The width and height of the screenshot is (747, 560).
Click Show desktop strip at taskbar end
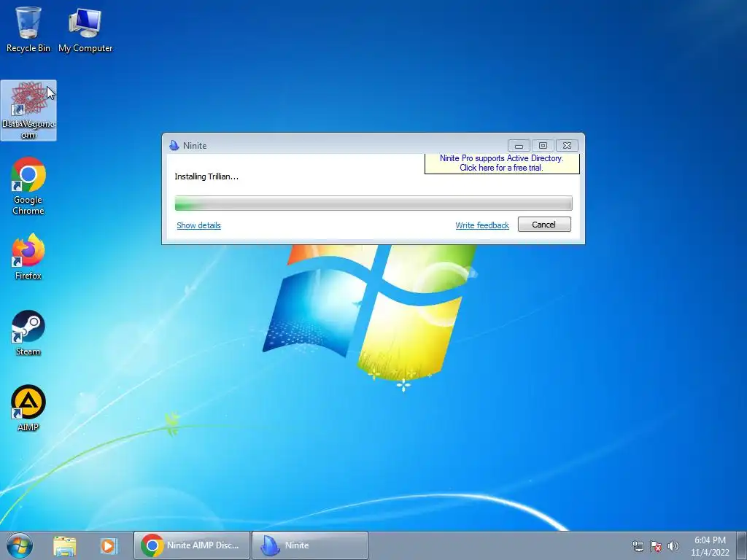coord(742,545)
